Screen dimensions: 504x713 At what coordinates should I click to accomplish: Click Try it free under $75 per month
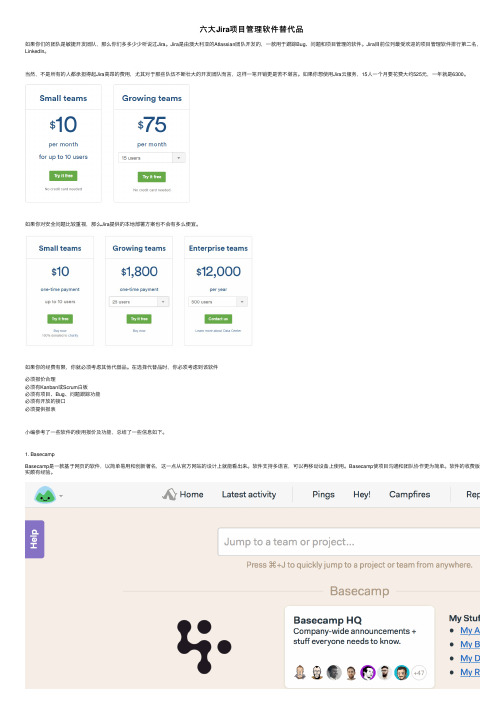coord(151,176)
